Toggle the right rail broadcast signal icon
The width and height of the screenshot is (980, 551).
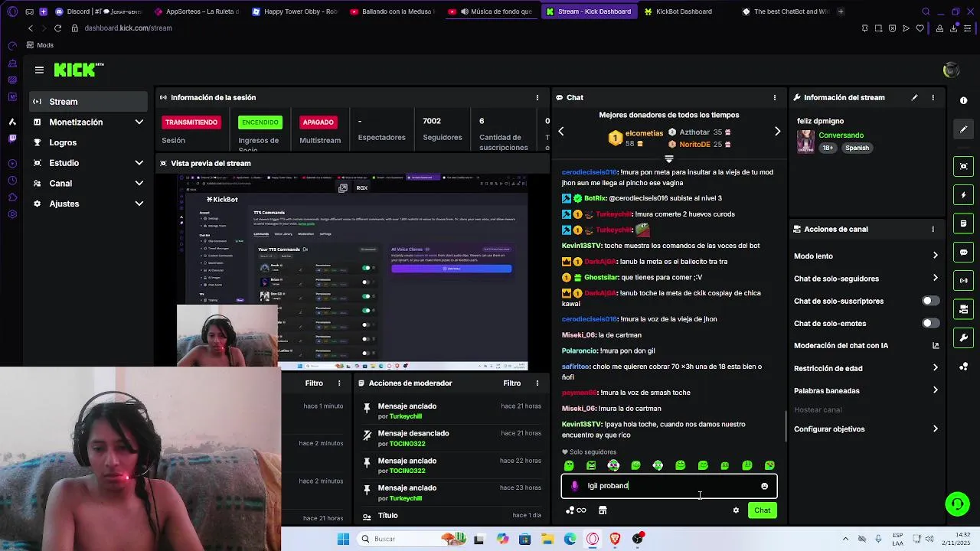point(963,281)
